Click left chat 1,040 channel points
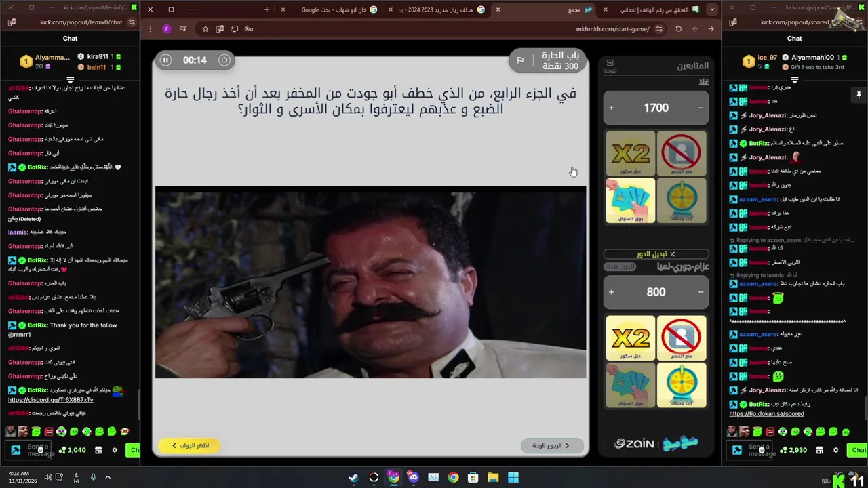 (x=72, y=450)
